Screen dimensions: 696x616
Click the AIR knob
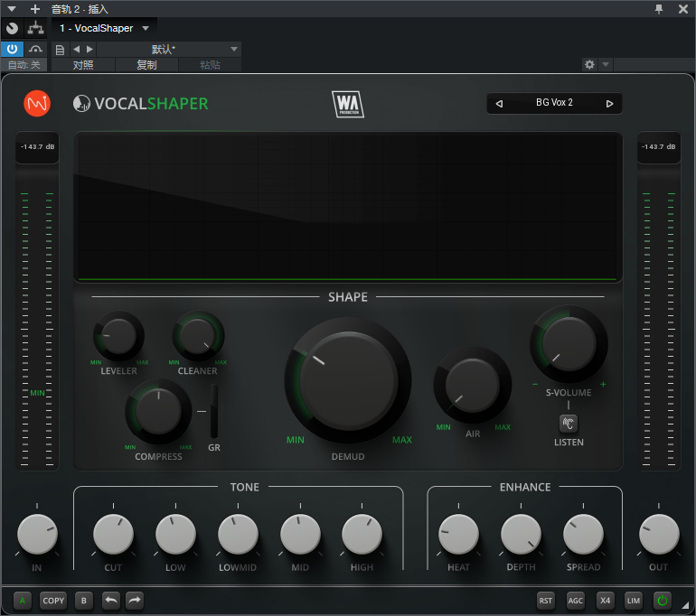click(472, 385)
